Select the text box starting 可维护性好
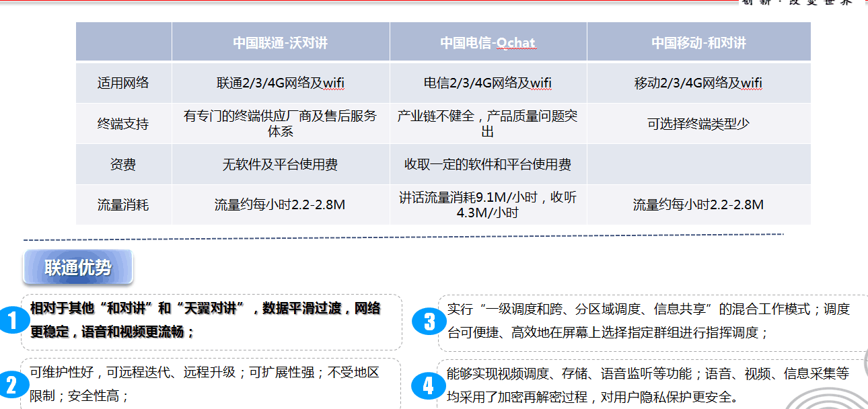 tap(211, 383)
